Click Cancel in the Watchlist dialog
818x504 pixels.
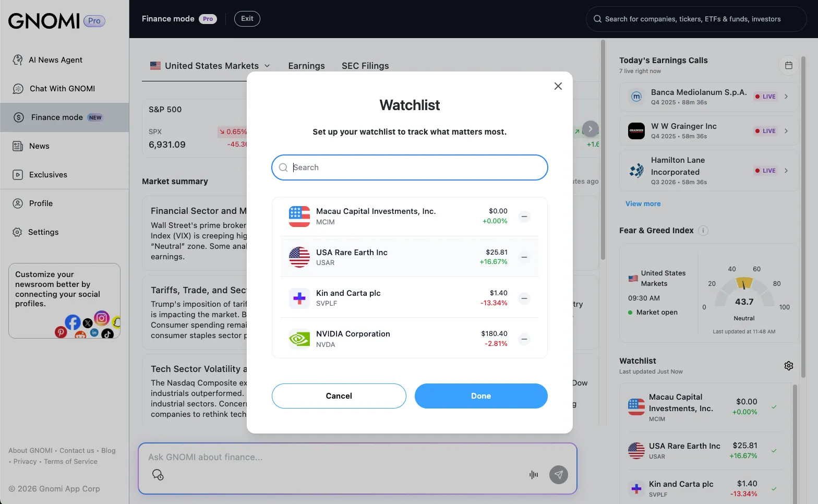pyautogui.click(x=339, y=396)
